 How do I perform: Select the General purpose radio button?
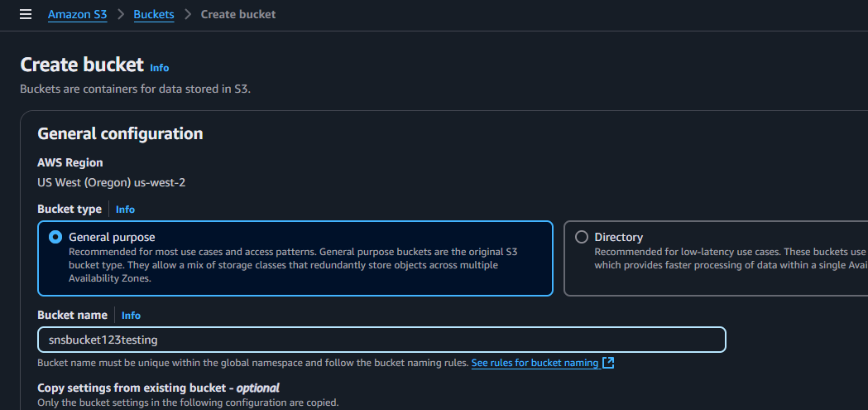55,237
